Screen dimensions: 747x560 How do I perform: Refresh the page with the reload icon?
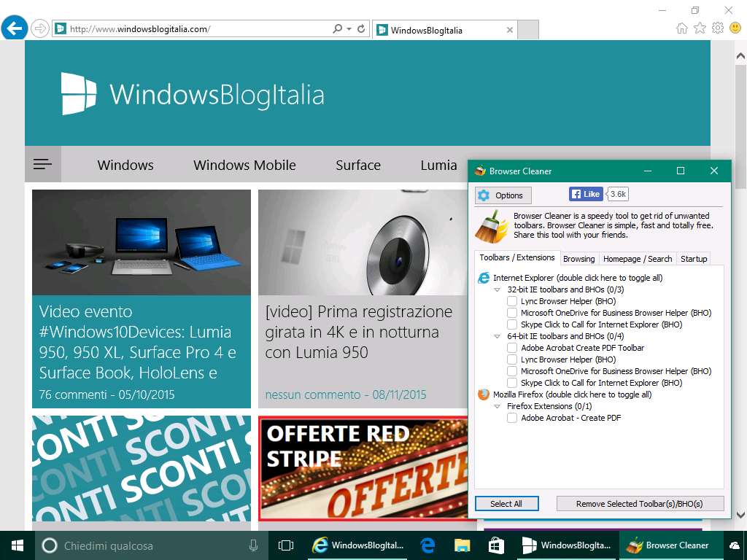[361, 28]
